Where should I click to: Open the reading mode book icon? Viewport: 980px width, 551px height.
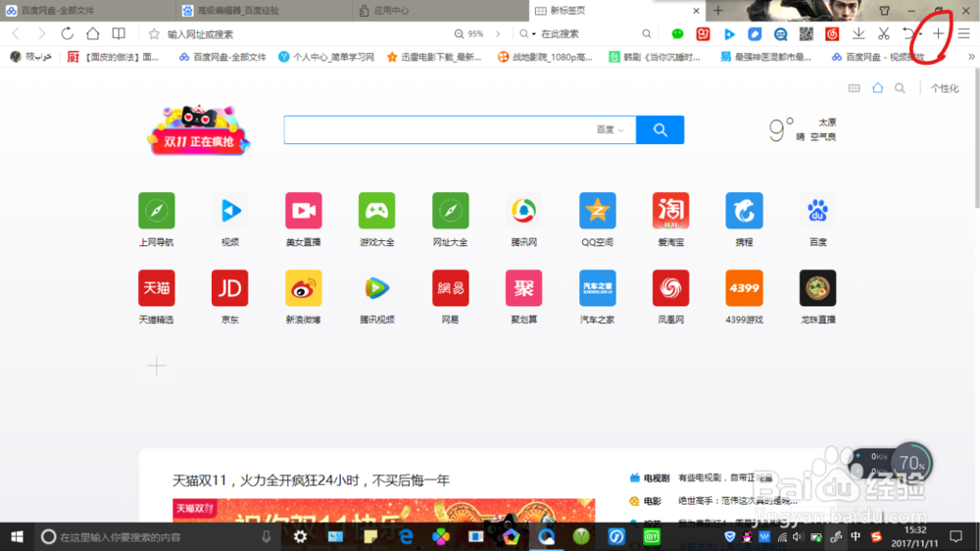(119, 33)
